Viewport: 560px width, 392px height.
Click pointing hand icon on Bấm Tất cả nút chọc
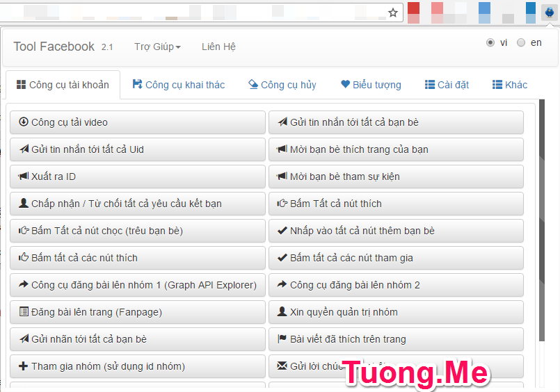(24, 231)
